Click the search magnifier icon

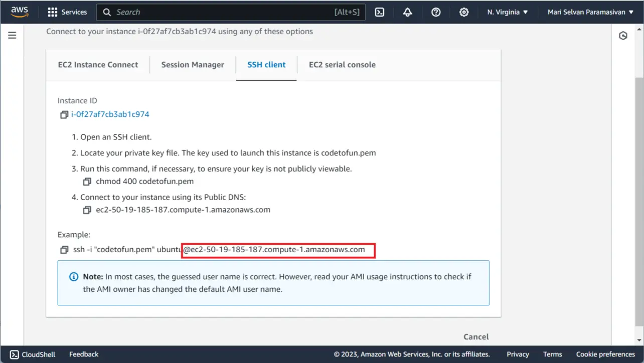pyautogui.click(x=107, y=12)
